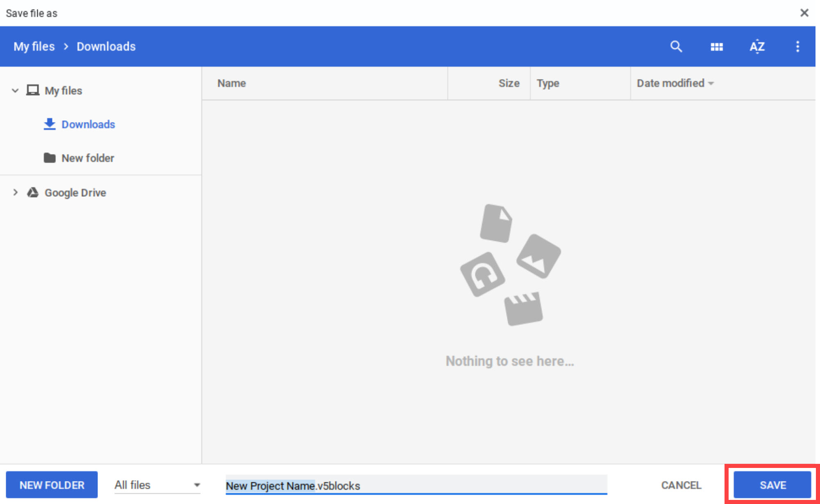
Task: Click the Google Drive icon
Action: 32,192
